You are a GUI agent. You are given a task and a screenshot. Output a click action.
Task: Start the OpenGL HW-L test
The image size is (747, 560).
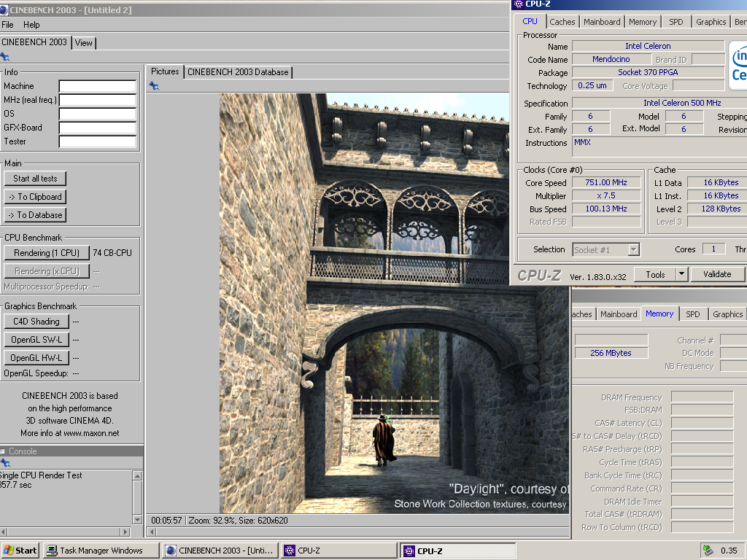coord(36,357)
